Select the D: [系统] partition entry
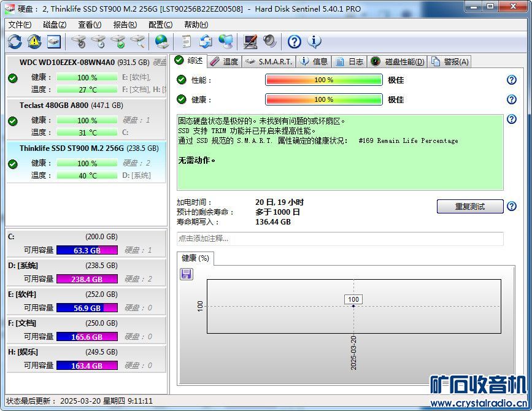 (x=87, y=272)
